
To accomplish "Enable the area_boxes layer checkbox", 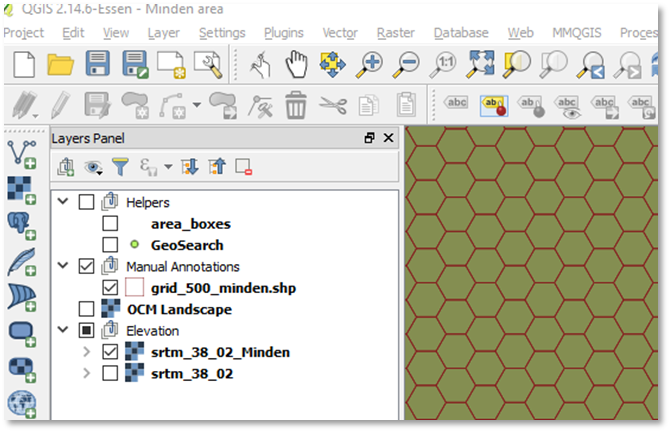I will click(x=110, y=223).
